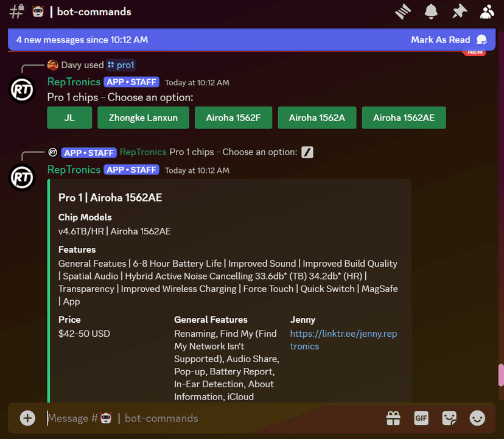The height and width of the screenshot is (439, 504).
Task: Select Airoha 1562A button
Action: point(317,118)
